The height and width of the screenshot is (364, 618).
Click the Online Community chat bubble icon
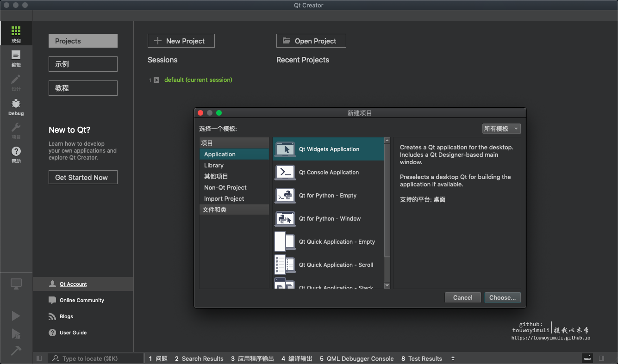[x=52, y=300]
